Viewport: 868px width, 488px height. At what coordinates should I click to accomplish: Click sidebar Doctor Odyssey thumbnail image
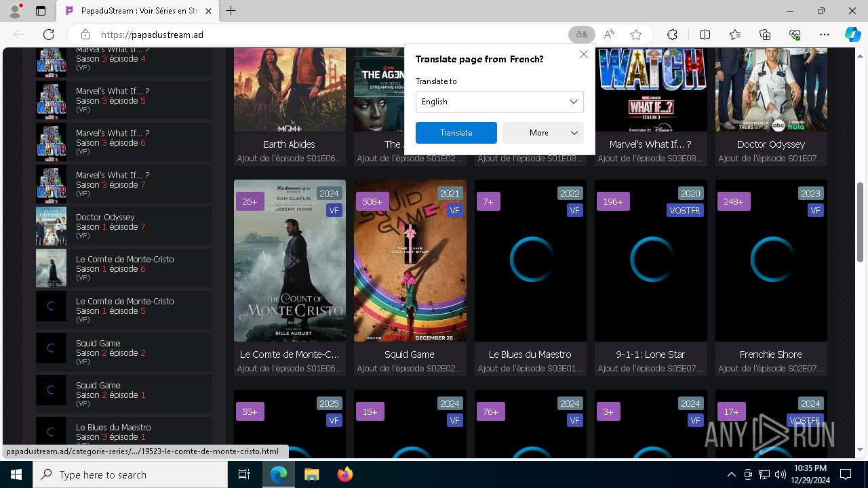52,226
